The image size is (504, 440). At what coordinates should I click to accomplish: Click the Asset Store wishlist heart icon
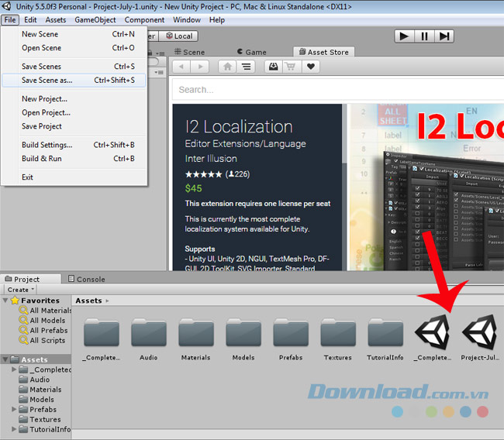tap(311, 67)
